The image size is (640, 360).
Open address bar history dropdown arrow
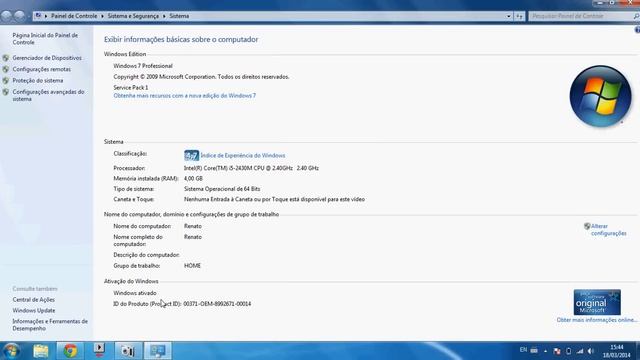pos(509,16)
